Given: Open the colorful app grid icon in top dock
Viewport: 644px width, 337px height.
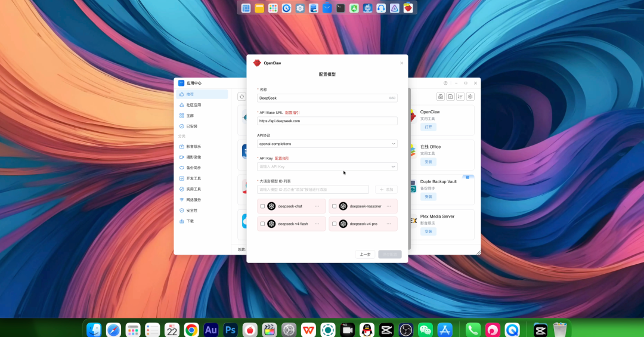Looking at the screenshot, I should coord(273,8).
